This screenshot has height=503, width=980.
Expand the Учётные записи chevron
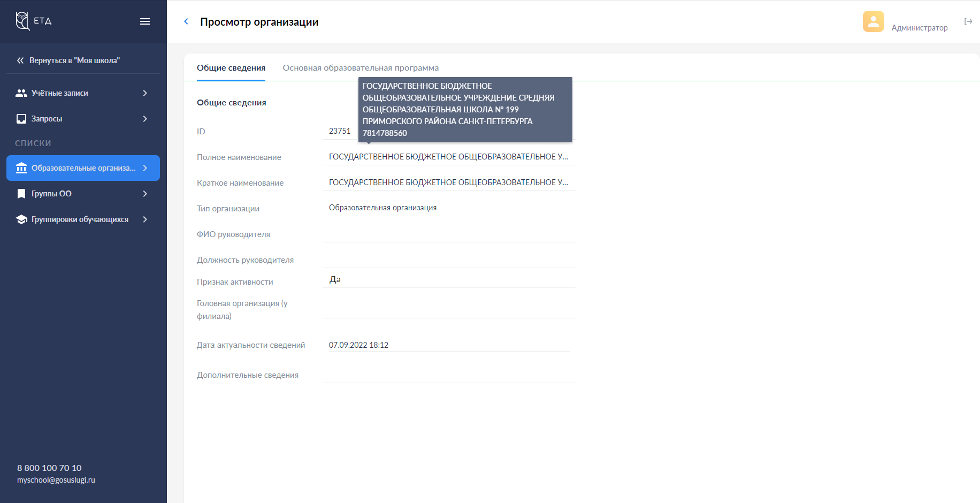point(145,93)
